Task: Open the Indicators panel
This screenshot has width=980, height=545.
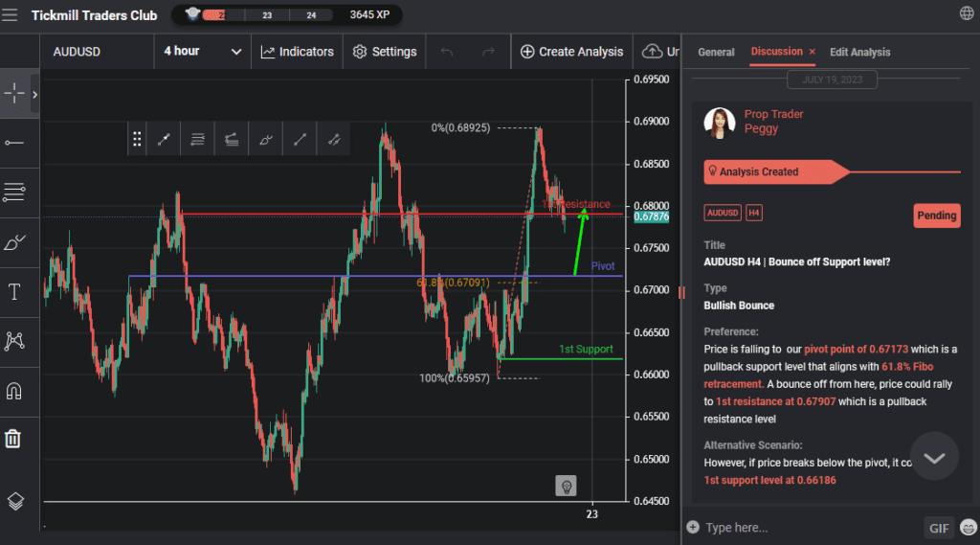Action: tap(297, 52)
